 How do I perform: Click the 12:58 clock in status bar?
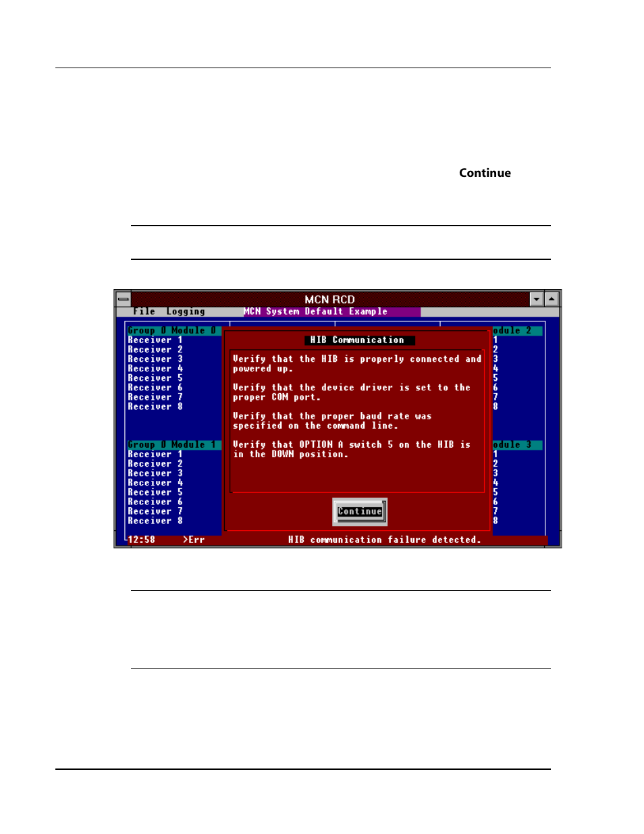coord(142,540)
